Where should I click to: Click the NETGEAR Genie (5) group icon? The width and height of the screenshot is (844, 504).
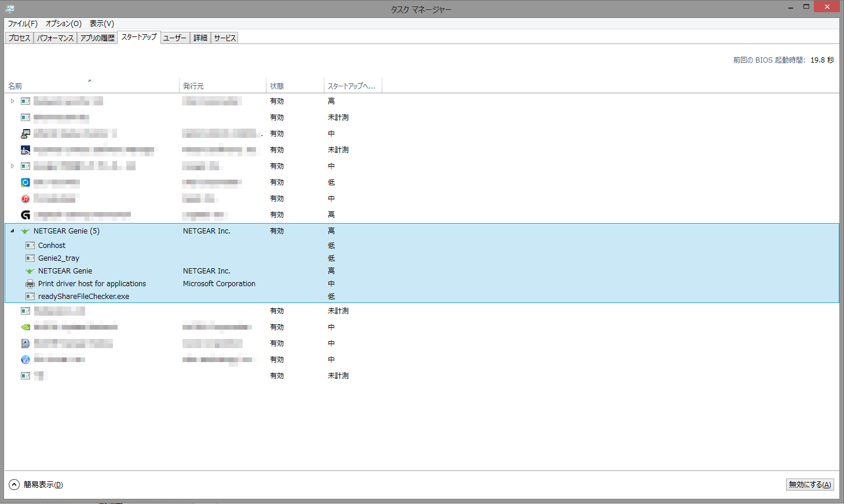25,231
